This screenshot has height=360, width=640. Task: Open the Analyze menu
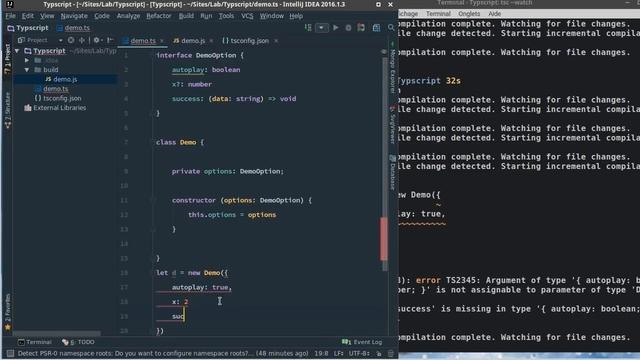pos(128,16)
